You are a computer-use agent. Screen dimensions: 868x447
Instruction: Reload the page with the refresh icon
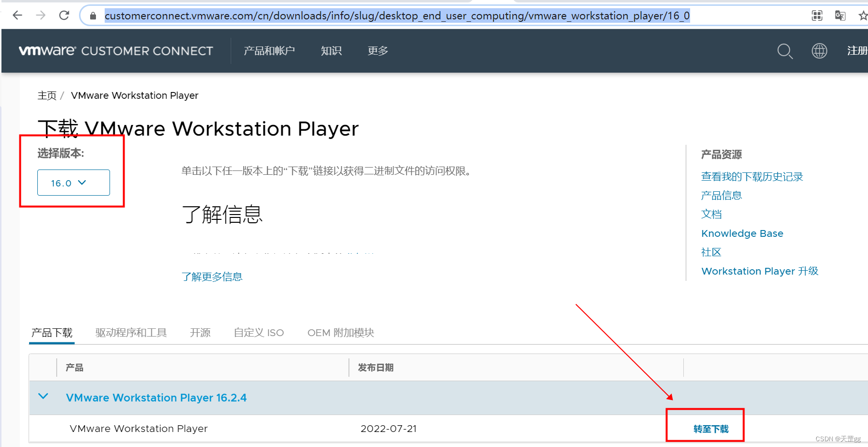[64, 15]
